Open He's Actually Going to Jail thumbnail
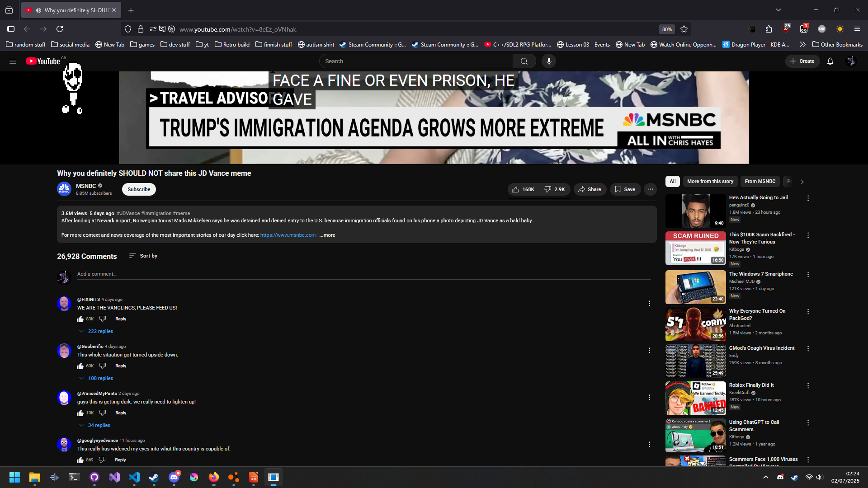This screenshot has height=488, width=868. coord(695,211)
